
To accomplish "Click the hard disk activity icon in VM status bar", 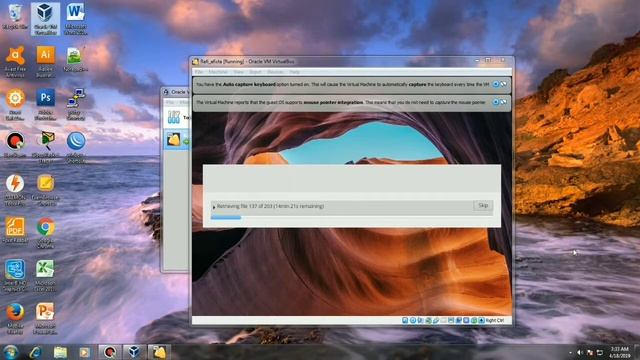I will (x=405, y=320).
